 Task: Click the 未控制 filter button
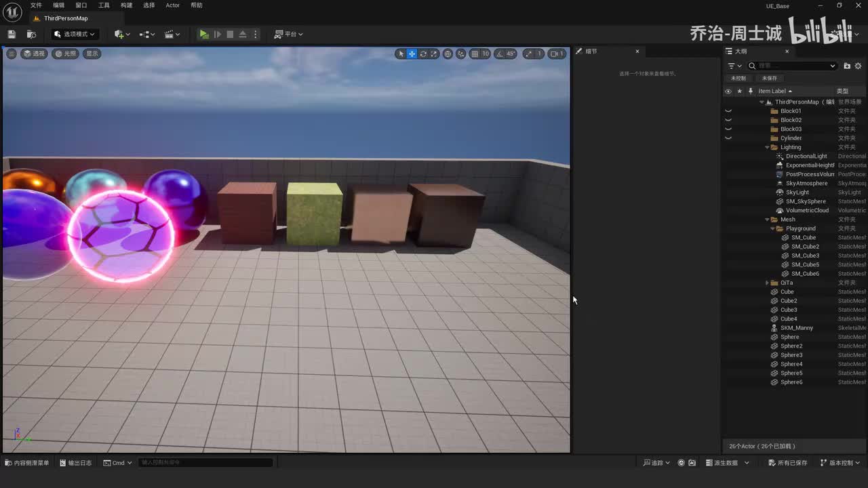point(738,78)
